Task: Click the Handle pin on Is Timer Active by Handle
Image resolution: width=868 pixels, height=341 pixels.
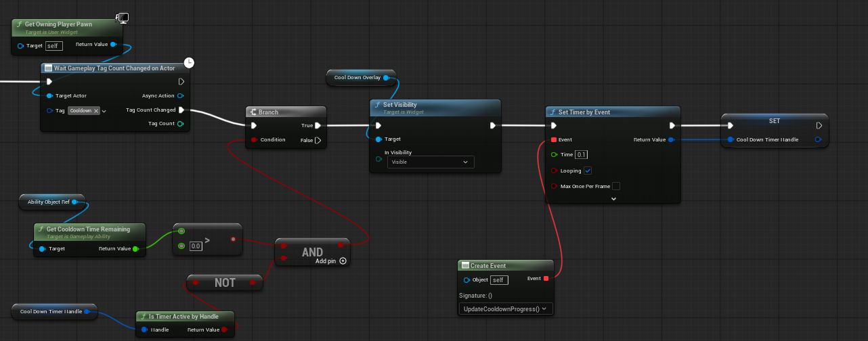Action: pyautogui.click(x=144, y=330)
